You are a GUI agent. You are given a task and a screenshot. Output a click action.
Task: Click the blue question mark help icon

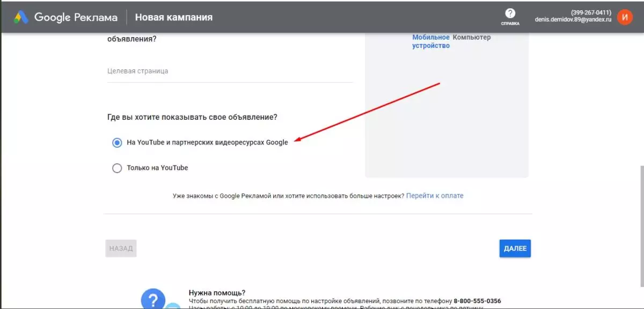(153, 299)
